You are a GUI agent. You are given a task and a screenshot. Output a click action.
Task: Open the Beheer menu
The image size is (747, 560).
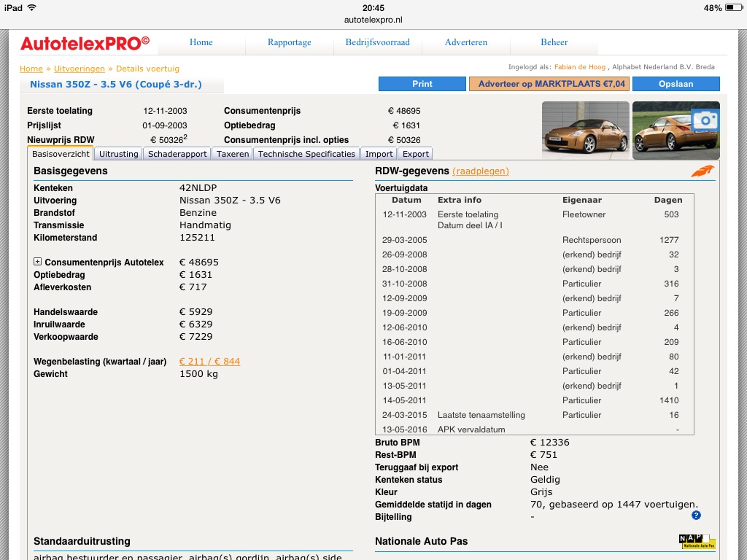554,42
